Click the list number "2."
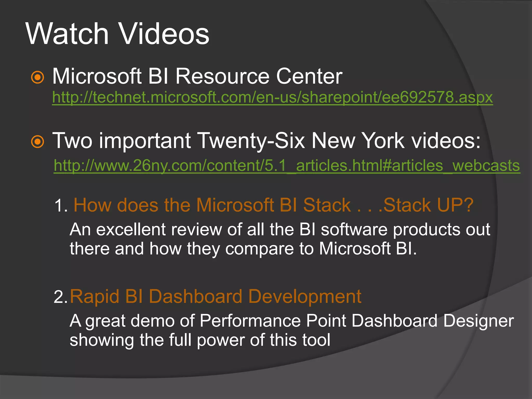 61,297
